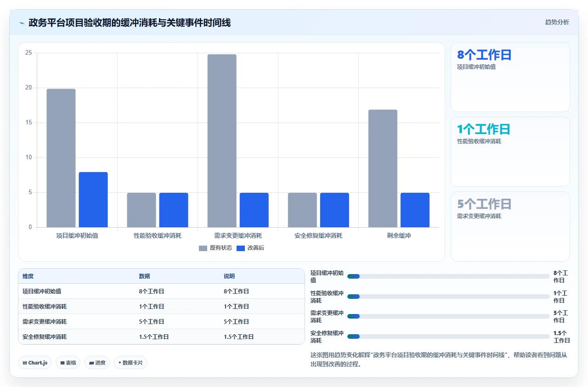The image size is (588, 387).
Task: Click the 趋势分析 label in the header
Action: click(x=557, y=22)
